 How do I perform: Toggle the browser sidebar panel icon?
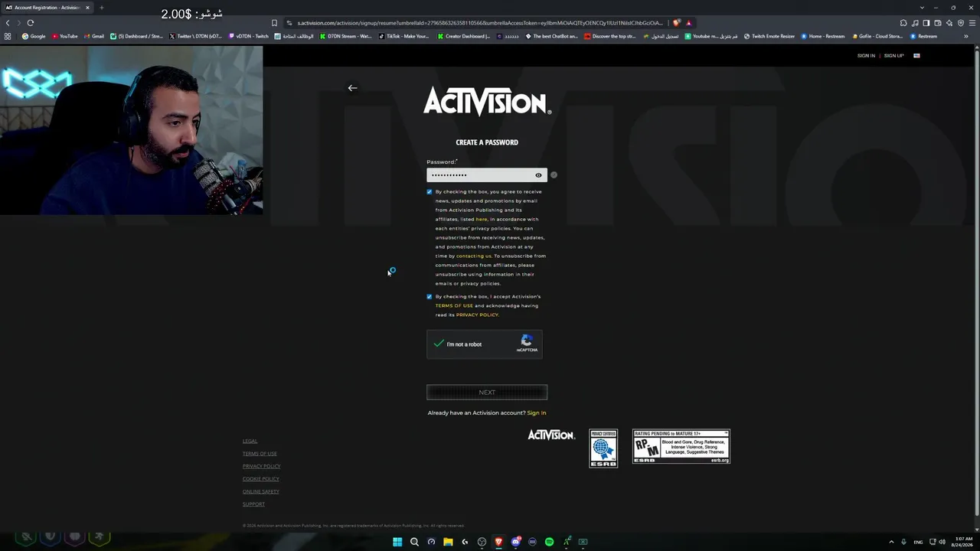926,23
